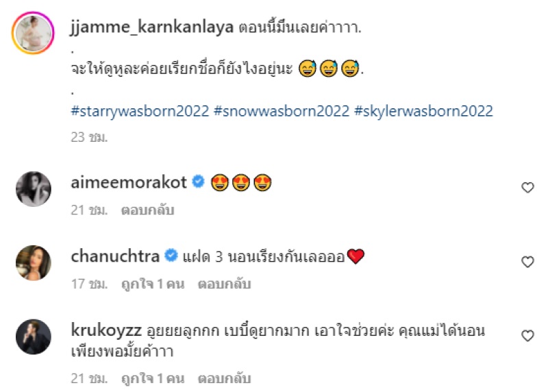Visit aimeemorakot username link
The height and width of the screenshot is (392, 548).
129,182
